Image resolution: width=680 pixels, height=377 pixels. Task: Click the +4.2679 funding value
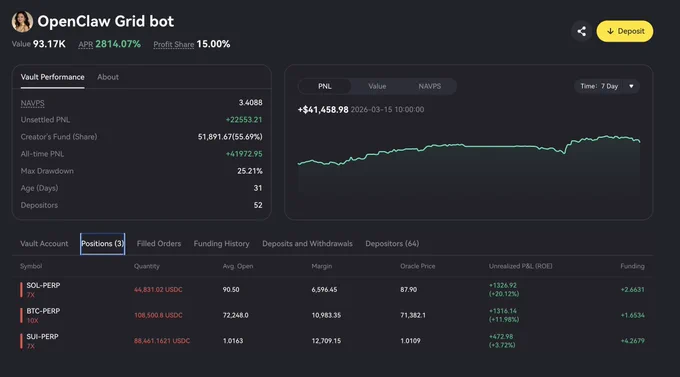click(x=632, y=341)
